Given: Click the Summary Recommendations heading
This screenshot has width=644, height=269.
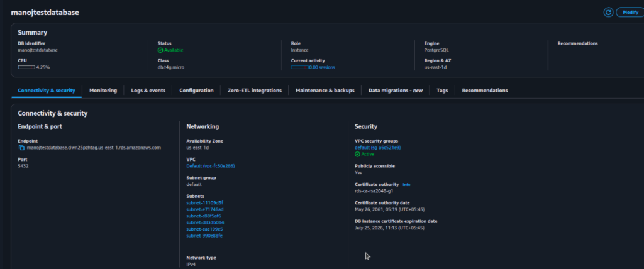Looking at the screenshot, I should (x=577, y=43).
